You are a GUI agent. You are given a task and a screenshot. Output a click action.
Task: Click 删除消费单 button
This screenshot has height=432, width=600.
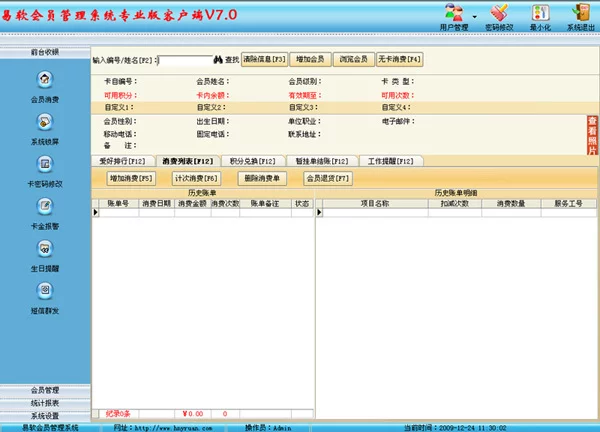tap(262, 178)
